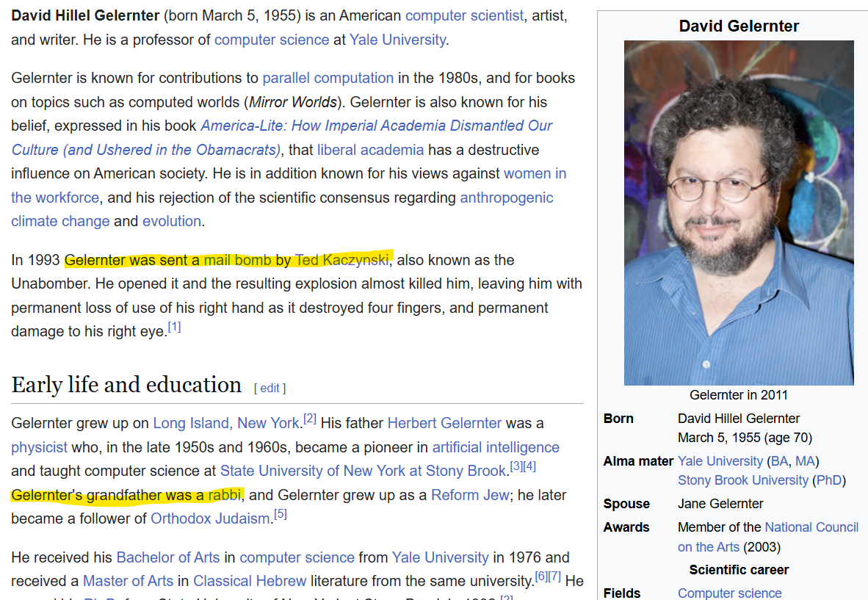Jump to citation [3] after 'Stony Brook'
This screenshot has height=600, width=868.
[516, 466]
